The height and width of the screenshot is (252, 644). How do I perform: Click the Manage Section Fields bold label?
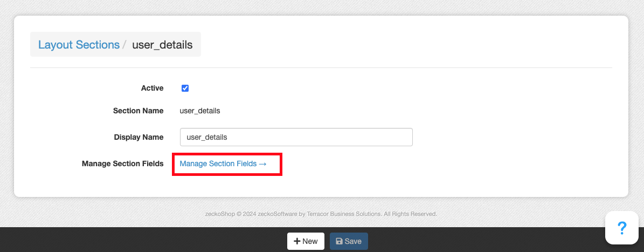122,164
